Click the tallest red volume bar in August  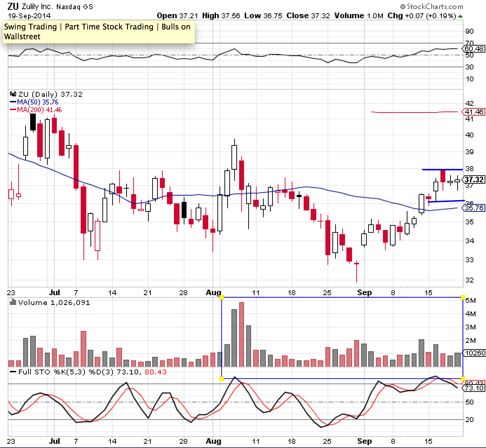pos(241,334)
